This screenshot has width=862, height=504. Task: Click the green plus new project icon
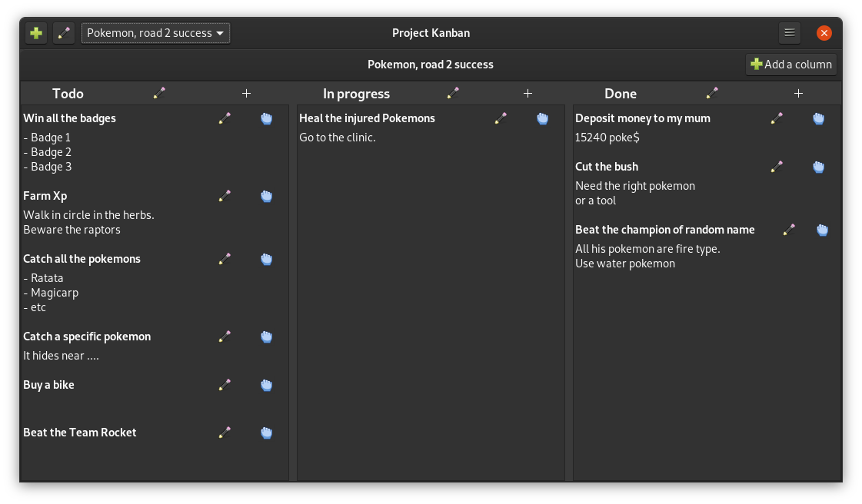pyautogui.click(x=36, y=33)
